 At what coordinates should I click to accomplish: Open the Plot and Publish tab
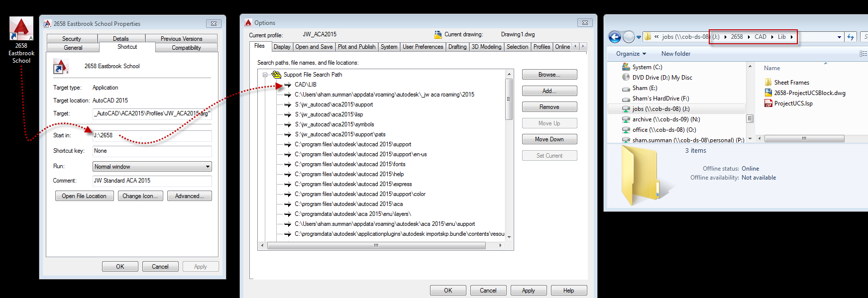point(357,47)
